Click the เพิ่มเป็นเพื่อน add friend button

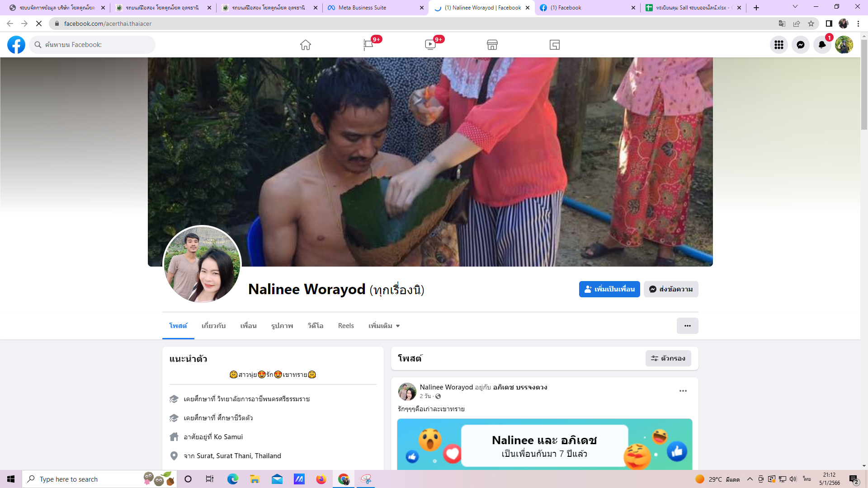[x=609, y=289]
